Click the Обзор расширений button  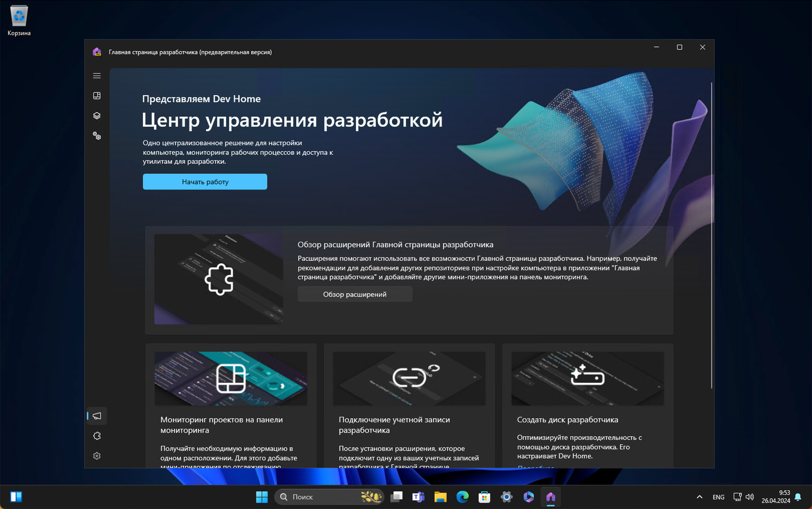355,294
